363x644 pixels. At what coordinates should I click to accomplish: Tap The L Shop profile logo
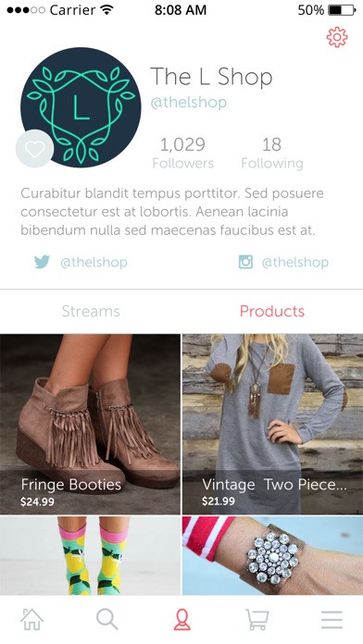[81, 107]
